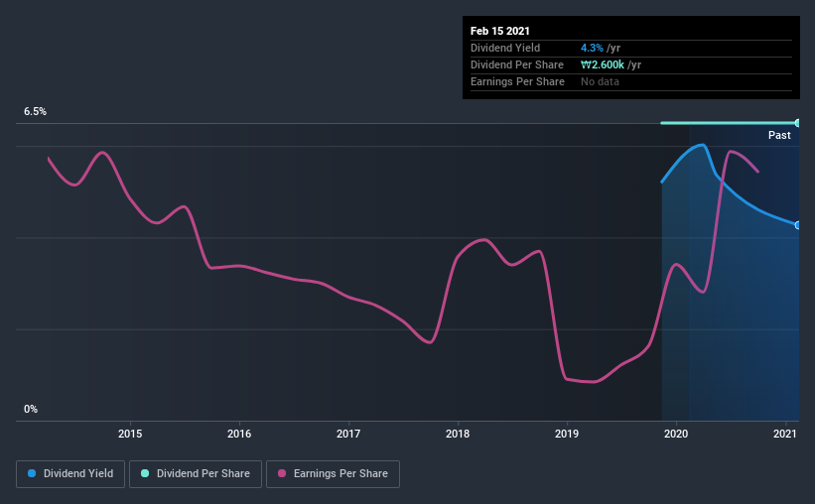Click the Past label in the chart
The image size is (815, 504).
pos(779,135)
